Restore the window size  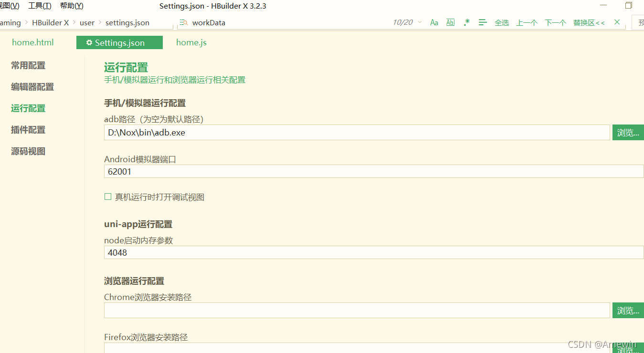[629, 6]
